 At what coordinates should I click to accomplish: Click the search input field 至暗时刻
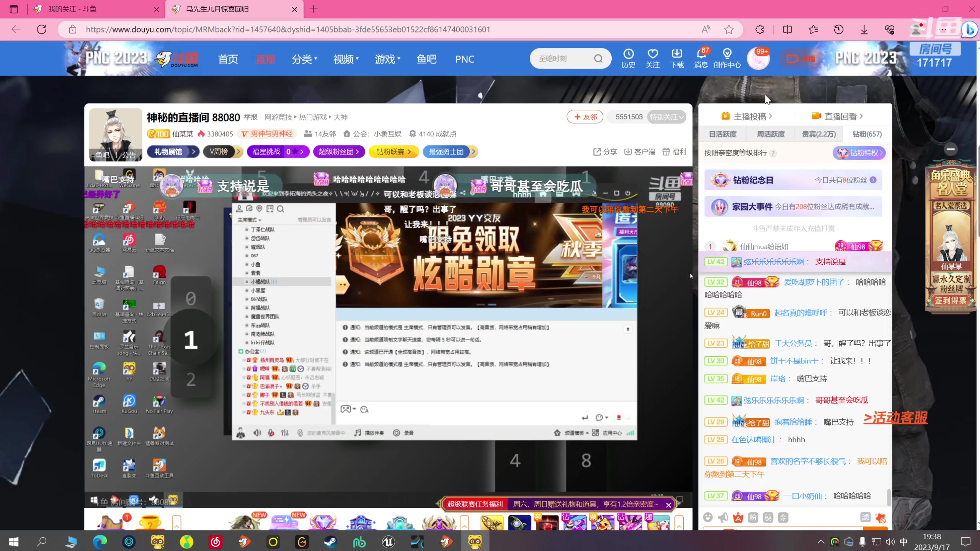(x=561, y=59)
